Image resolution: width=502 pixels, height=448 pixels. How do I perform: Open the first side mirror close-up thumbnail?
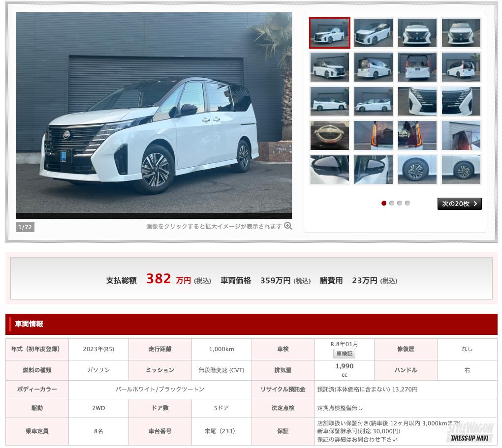pos(330,170)
